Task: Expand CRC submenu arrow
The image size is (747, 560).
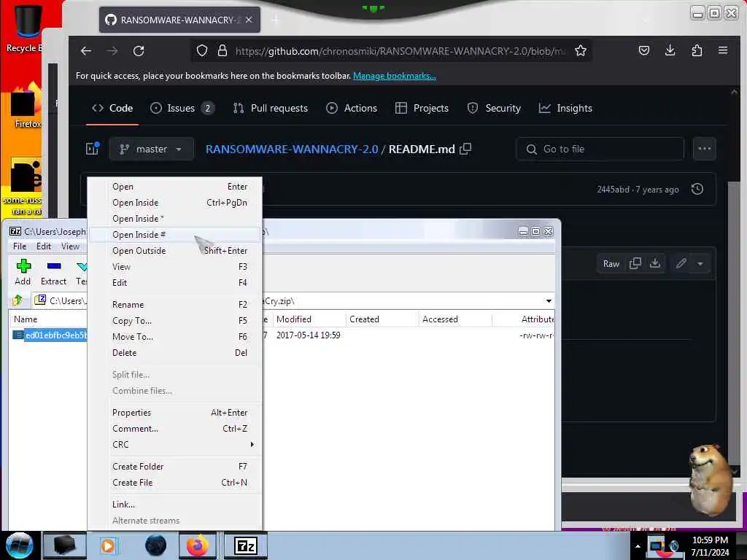Action: 252,444
